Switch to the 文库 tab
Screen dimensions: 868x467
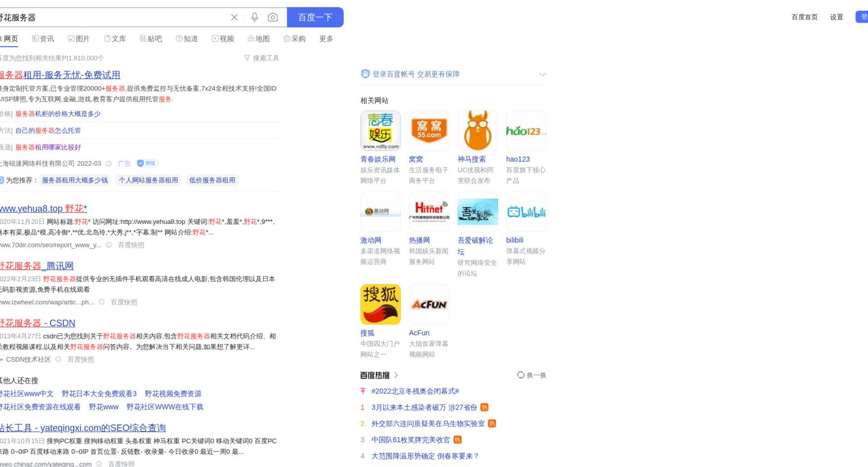pos(115,39)
